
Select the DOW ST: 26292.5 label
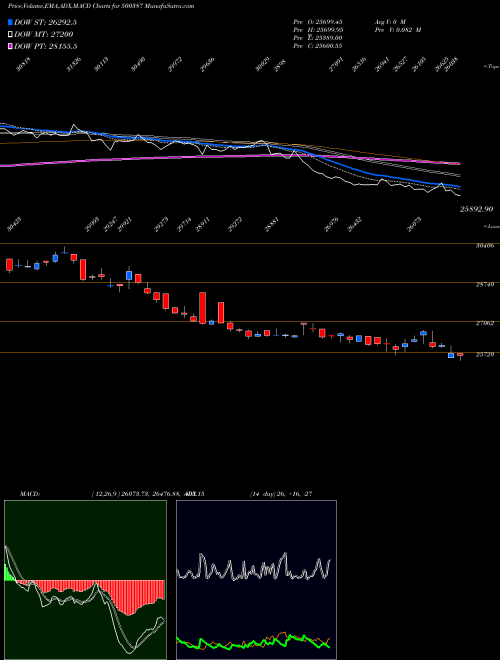click(45, 22)
